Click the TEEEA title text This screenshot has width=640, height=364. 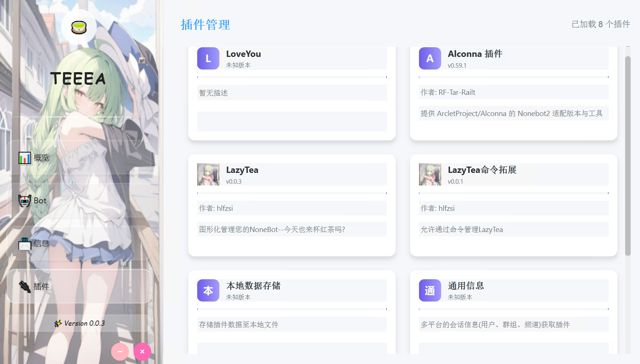point(78,78)
